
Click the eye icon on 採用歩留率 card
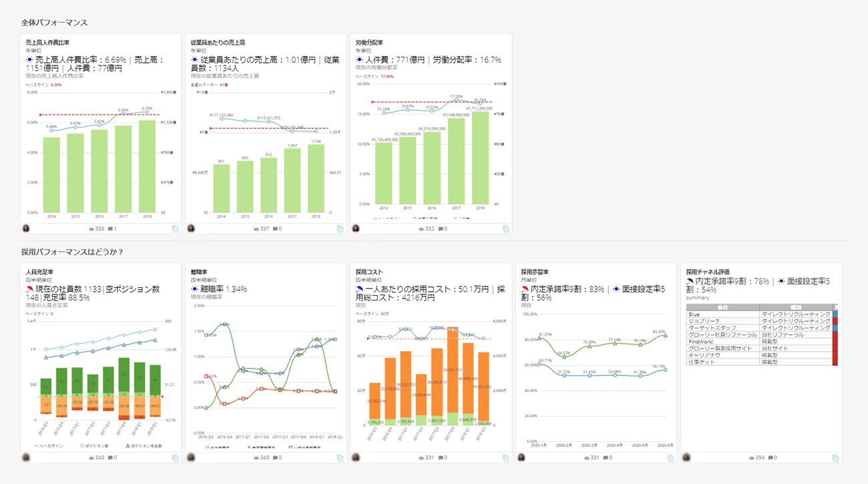[586, 458]
